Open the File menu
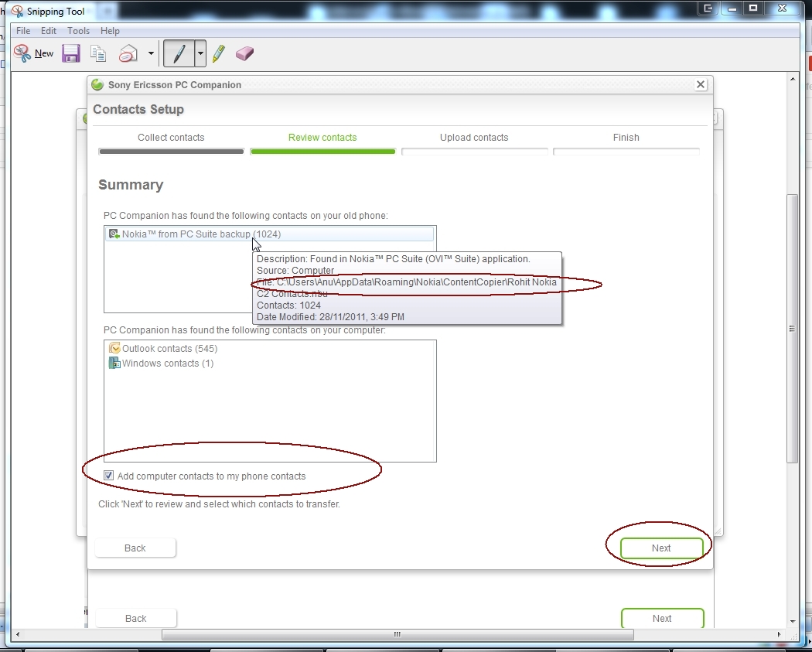The height and width of the screenshot is (652, 812). (23, 31)
